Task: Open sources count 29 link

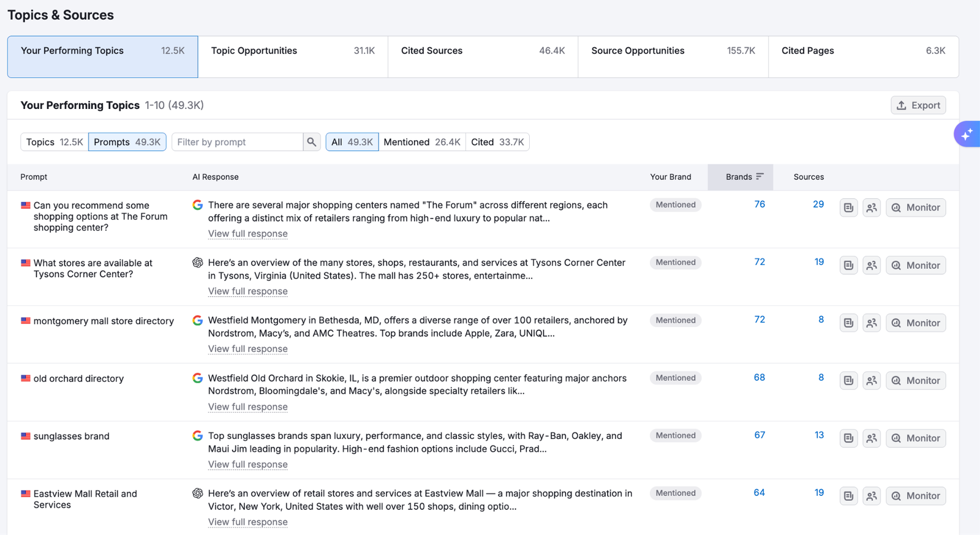Action: click(818, 204)
